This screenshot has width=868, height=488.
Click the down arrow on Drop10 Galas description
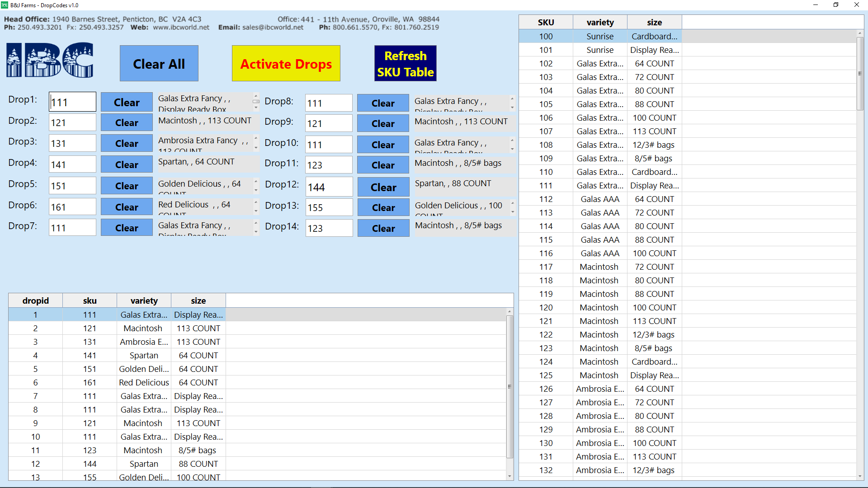[x=512, y=150]
